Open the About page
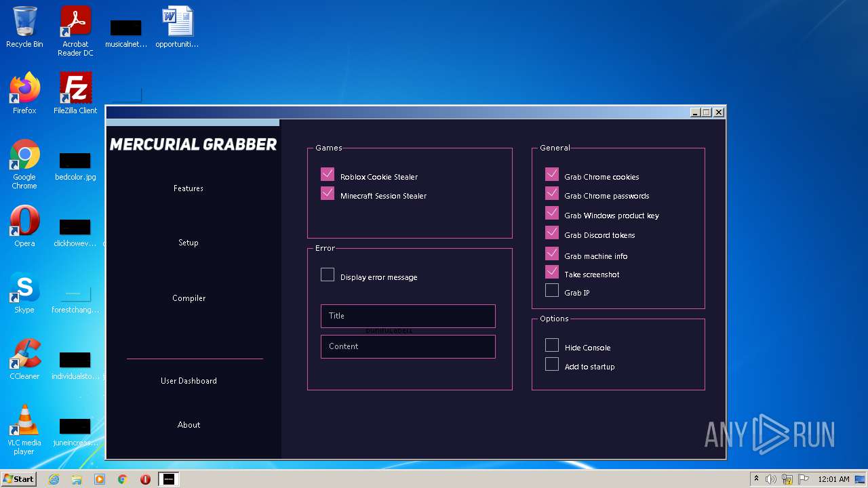The height and width of the screenshot is (488, 868). pyautogui.click(x=189, y=425)
